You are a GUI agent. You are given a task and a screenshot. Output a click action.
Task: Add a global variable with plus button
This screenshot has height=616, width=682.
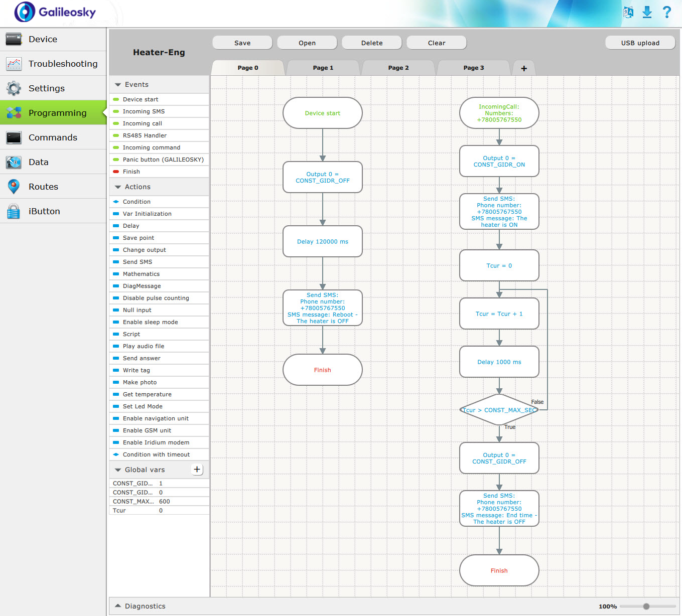tap(197, 470)
